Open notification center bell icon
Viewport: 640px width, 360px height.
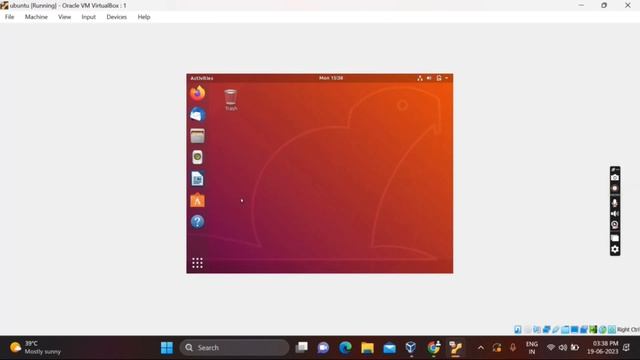(627, 348)
